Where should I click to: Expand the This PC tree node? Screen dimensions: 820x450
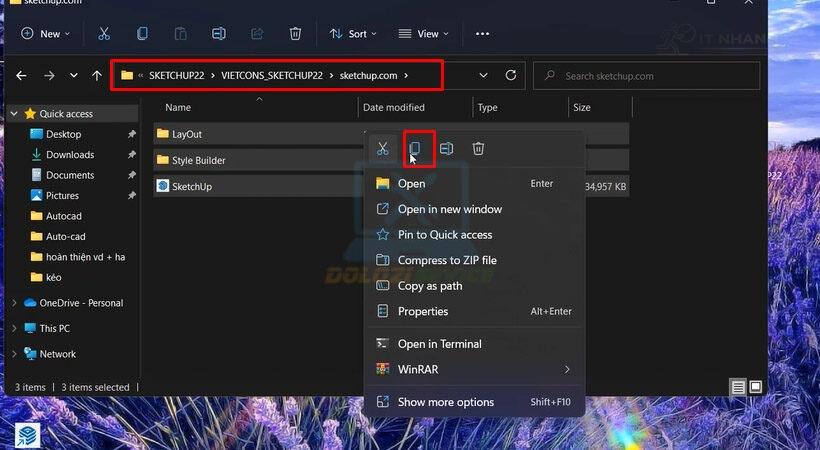coord(13,328)
